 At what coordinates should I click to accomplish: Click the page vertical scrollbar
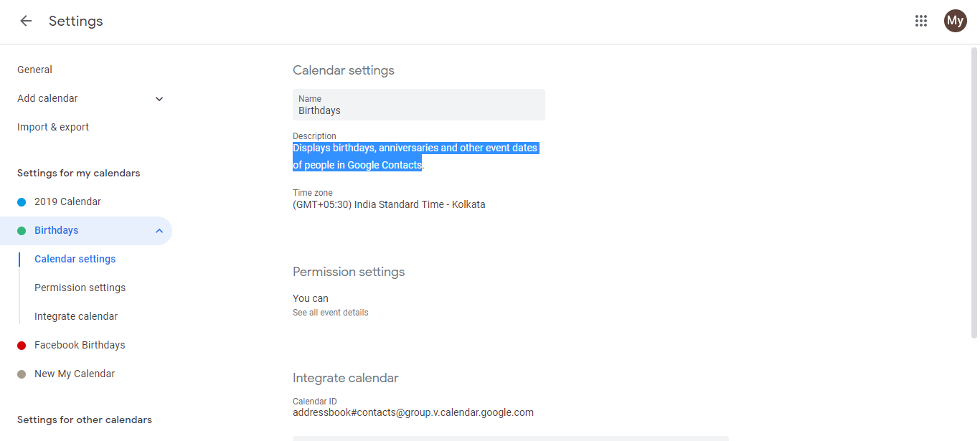[974, 192]
